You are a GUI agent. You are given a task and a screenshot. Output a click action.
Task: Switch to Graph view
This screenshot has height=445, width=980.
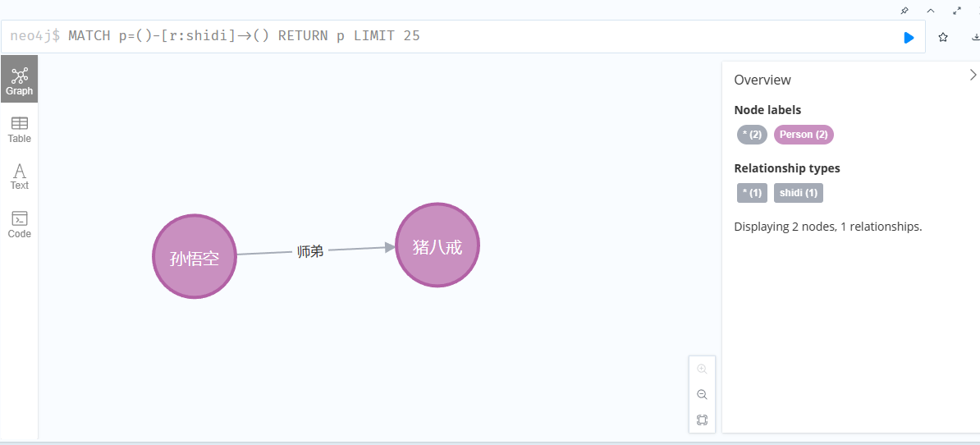pos(20,80)
